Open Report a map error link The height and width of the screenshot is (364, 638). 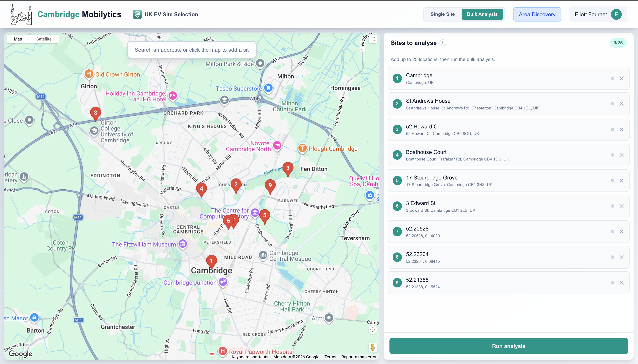[x=359, y=357]
